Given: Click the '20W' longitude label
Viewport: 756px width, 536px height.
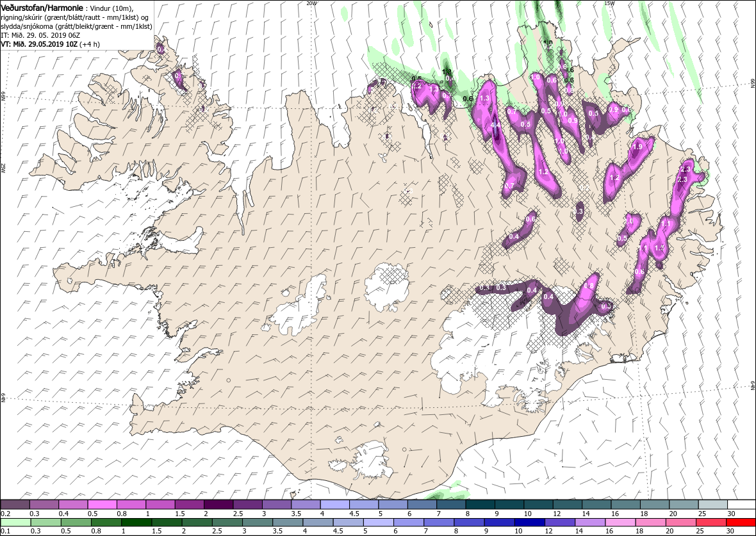Looking at the screenshot, I should pos(313,3).
